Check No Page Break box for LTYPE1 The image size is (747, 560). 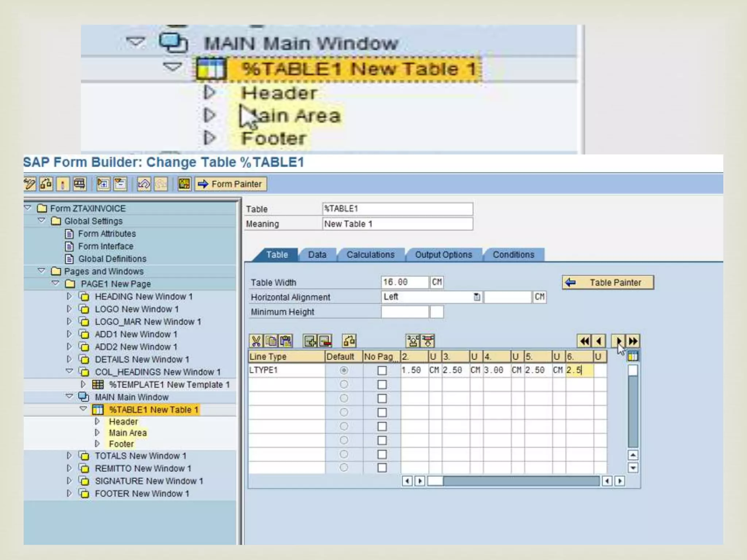click(382, 370)
